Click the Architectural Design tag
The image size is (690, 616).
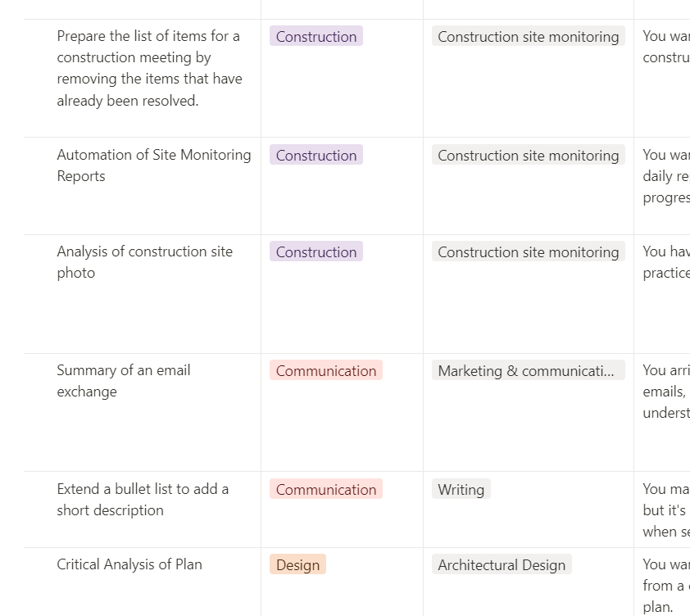pyautogui.click(x=502, y=565)
